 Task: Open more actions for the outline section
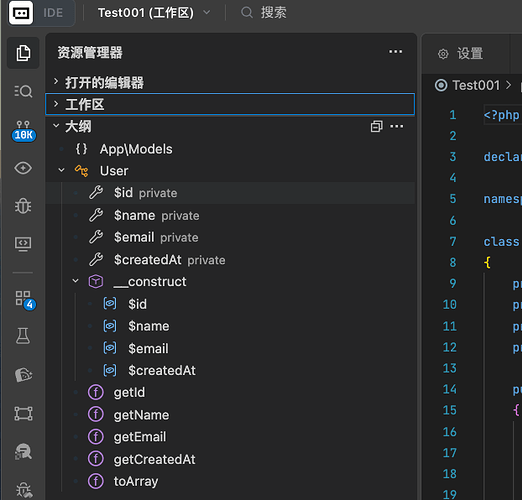point(396,126)
